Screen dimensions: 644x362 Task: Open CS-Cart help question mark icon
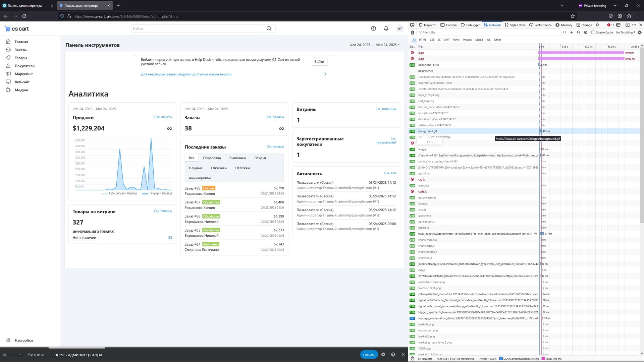tap(374, 28)
